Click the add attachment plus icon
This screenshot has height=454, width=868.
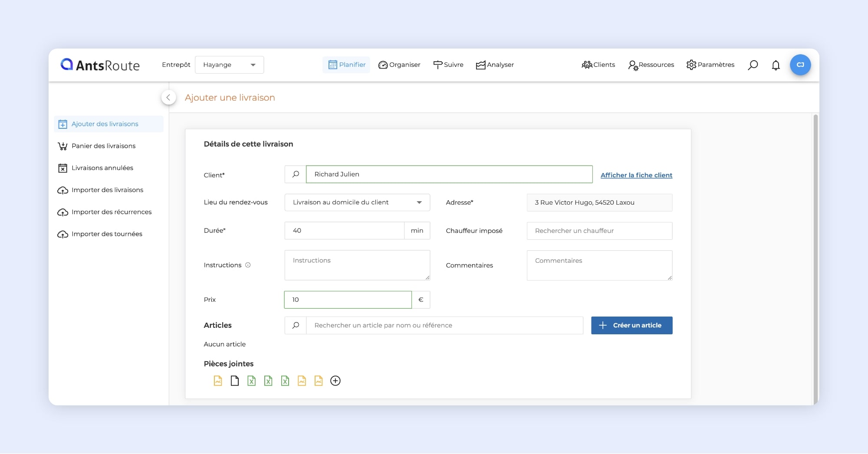tap(335, 381)
